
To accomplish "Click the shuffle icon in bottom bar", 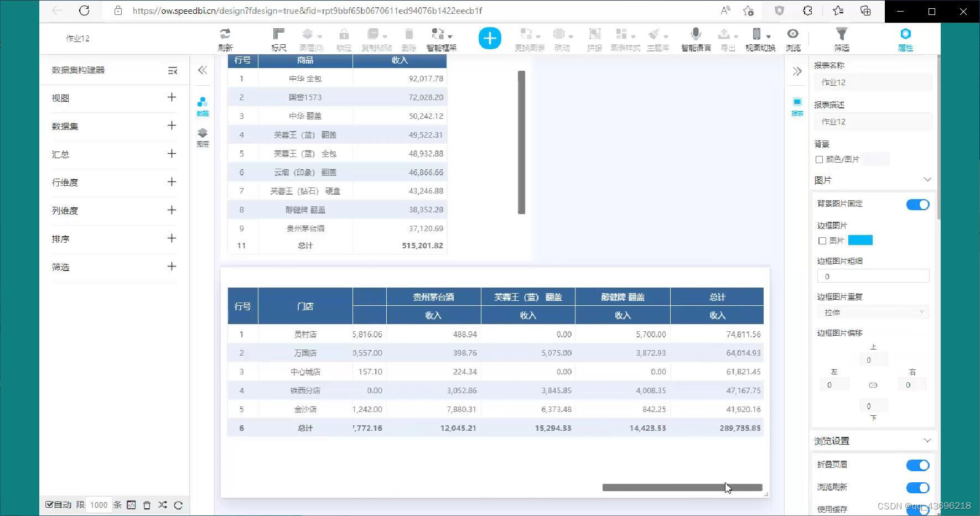I will (162, 505).
